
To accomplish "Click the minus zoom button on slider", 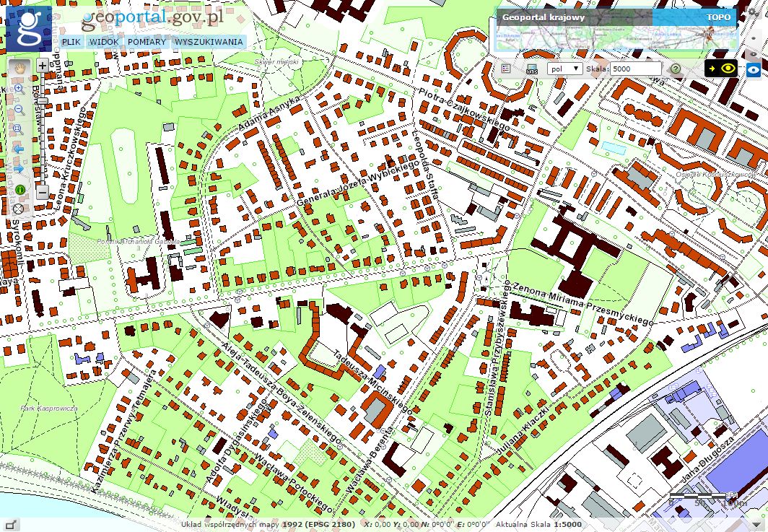I will 43,192.
